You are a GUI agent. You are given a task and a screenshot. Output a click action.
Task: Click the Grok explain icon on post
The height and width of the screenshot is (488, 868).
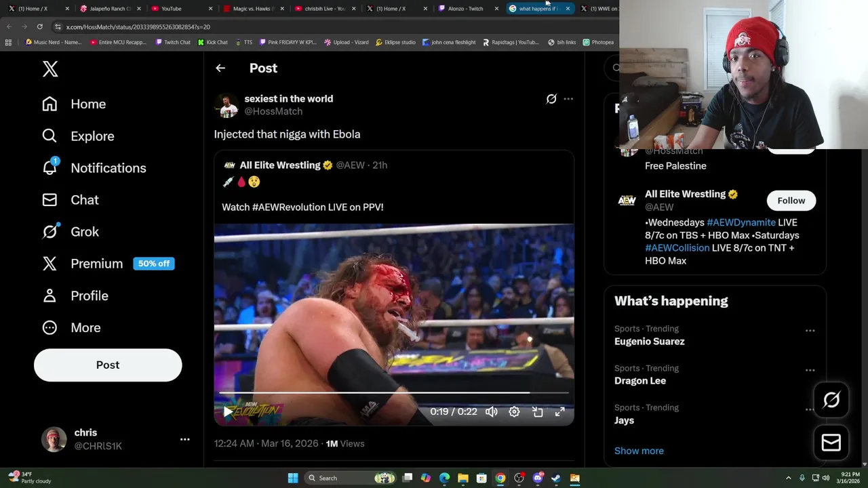pos(551,99)
